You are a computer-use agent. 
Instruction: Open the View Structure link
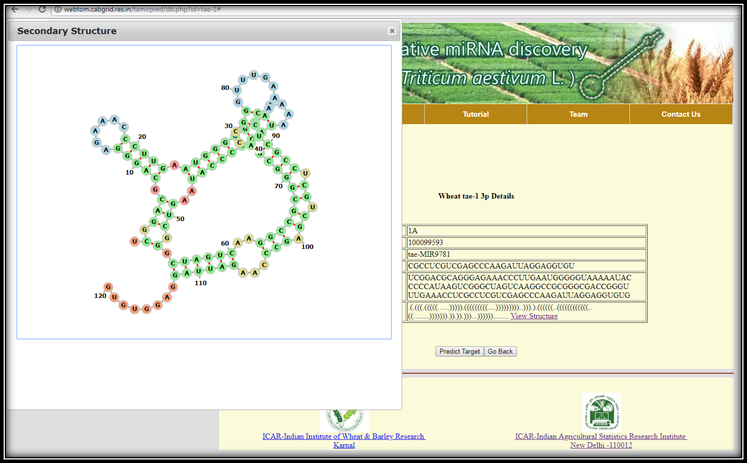(x=534, y=316)
